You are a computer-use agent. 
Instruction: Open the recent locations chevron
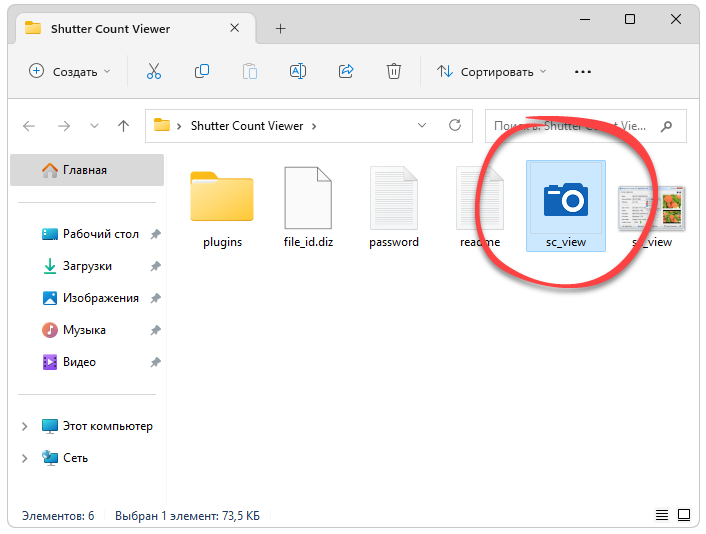tap(94, 126)
